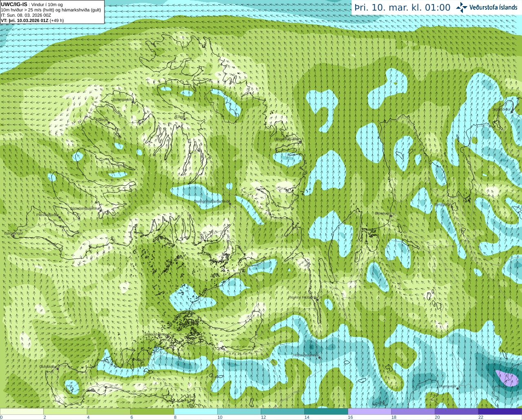
Task: Click the darkest indigo legend swatch above 22
Action: click(x=500, y=411)
